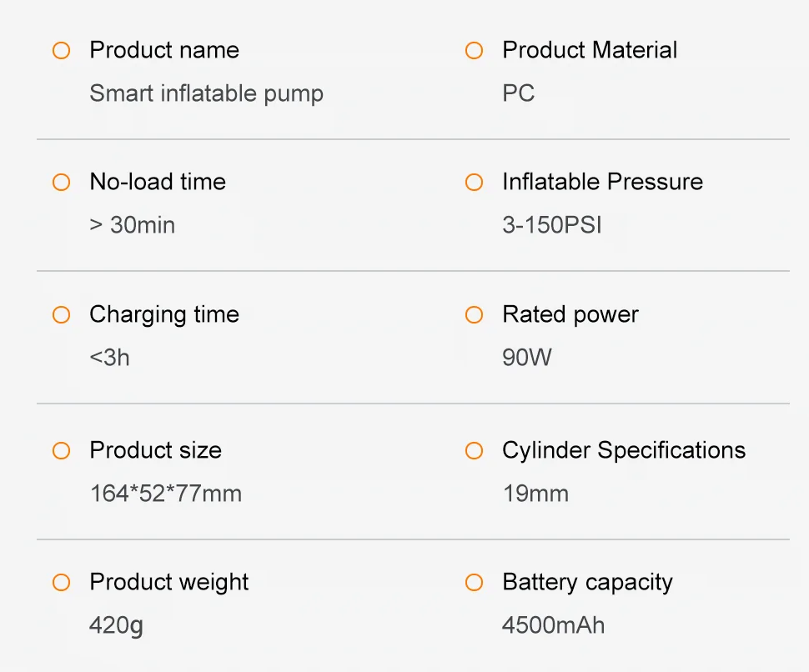Click the orange circle beside Product Material

474,51
